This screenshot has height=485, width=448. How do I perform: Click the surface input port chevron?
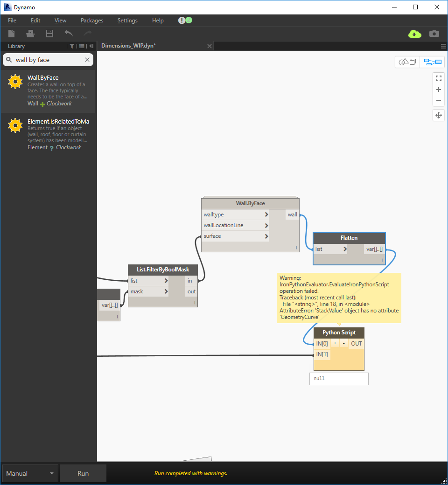tap(266, 236)
